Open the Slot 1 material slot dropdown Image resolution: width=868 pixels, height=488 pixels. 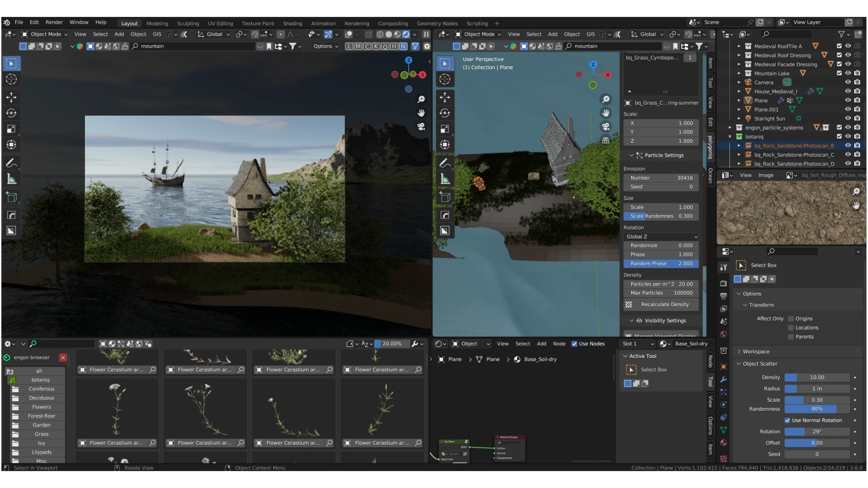637,343
